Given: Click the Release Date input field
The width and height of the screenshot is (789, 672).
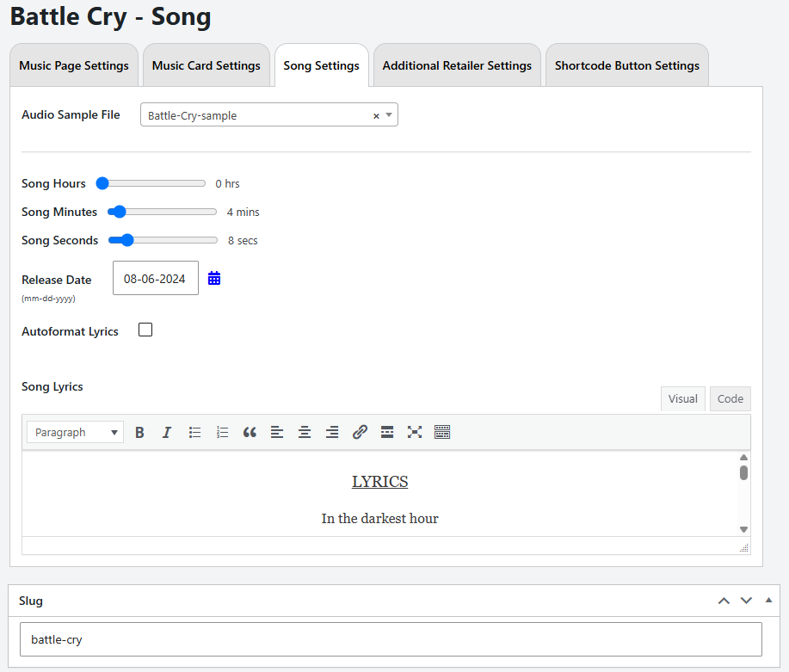Looking at the screenshot, I should 156,278.
